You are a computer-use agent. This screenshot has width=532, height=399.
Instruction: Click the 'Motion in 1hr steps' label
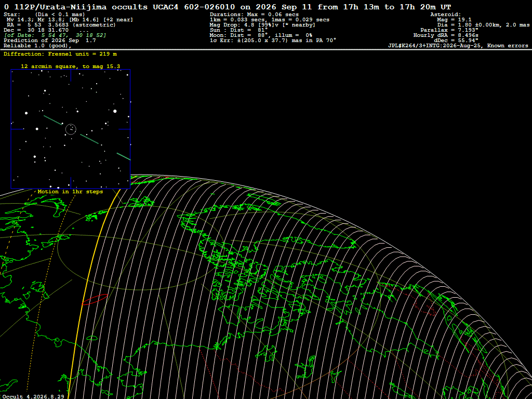click(x=70, y=191)
